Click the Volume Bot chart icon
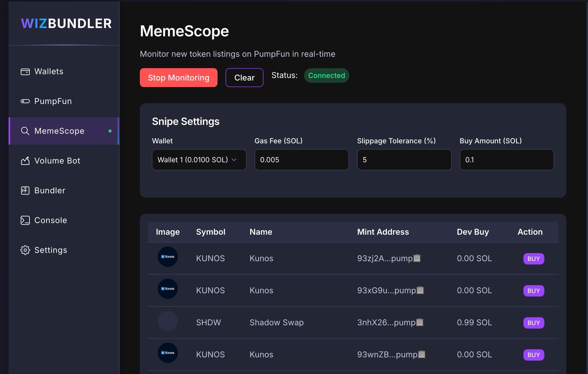The height and width of the screenshot is (374, 588). click(x=25, y=161)
